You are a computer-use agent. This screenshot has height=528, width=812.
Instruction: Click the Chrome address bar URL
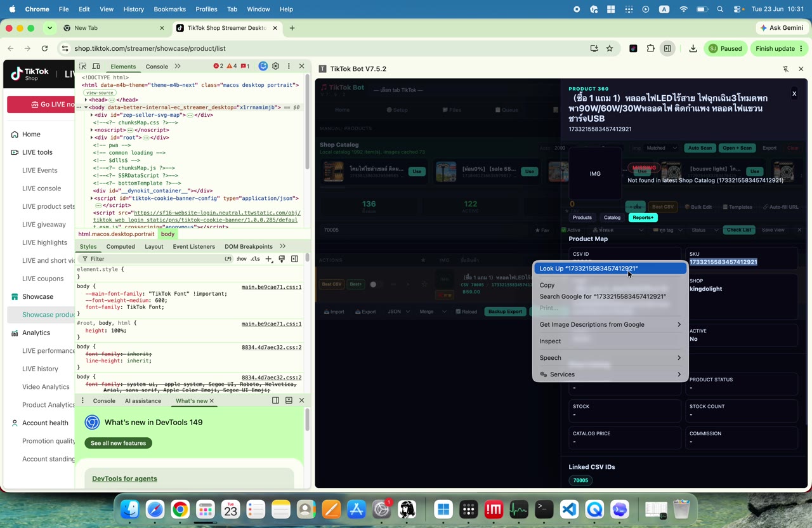pos(150,48)
